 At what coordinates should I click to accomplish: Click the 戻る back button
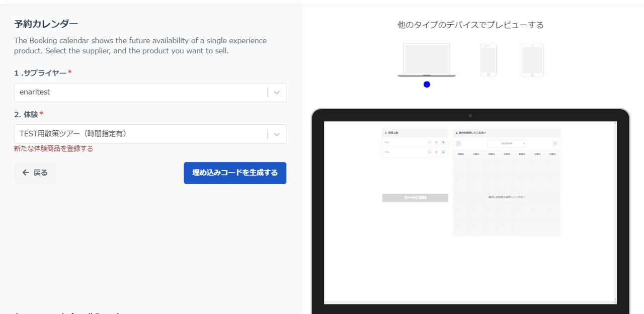coord(35,173)
